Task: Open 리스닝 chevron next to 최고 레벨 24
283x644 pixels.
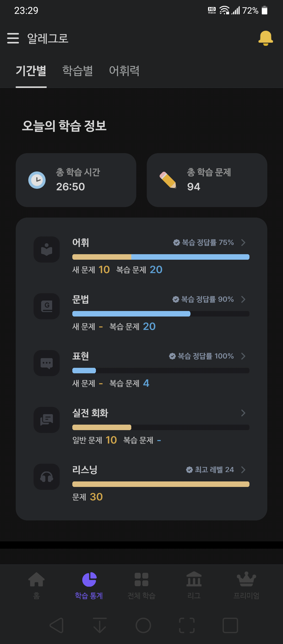Action: point(243,470)
